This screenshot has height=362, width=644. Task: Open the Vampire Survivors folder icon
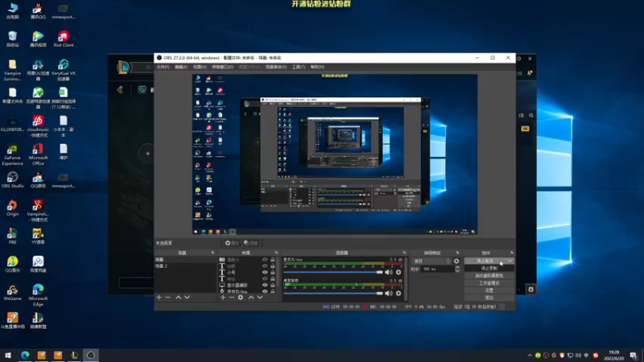pyautogui.click(x=12, y=70)
